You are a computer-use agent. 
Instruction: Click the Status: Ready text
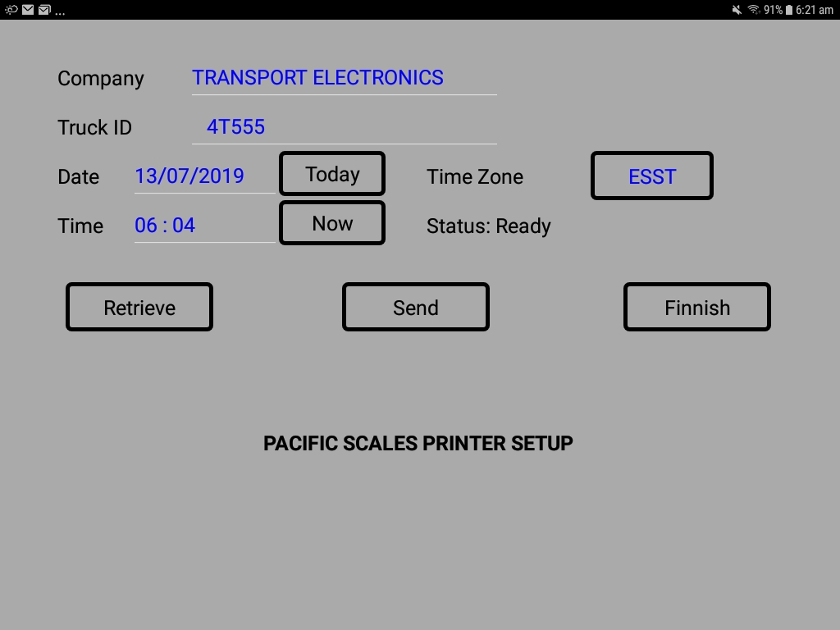pos(489,226)
